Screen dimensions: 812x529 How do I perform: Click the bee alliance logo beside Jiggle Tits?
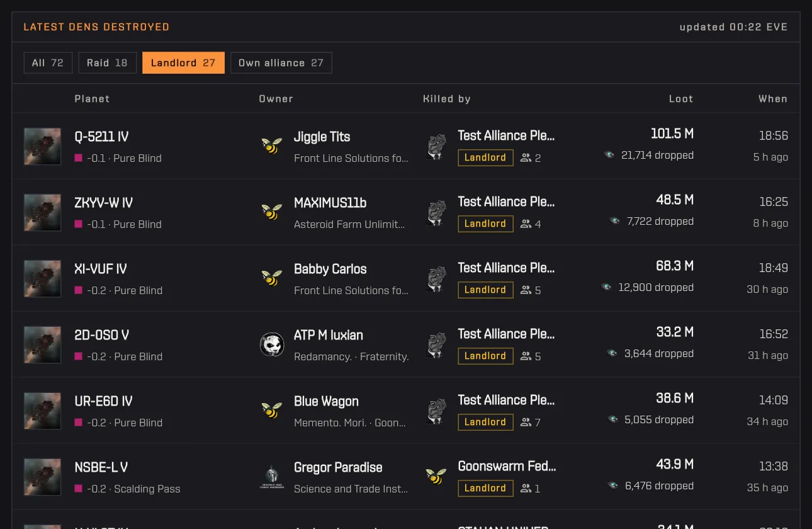click(x=272, y=146)
